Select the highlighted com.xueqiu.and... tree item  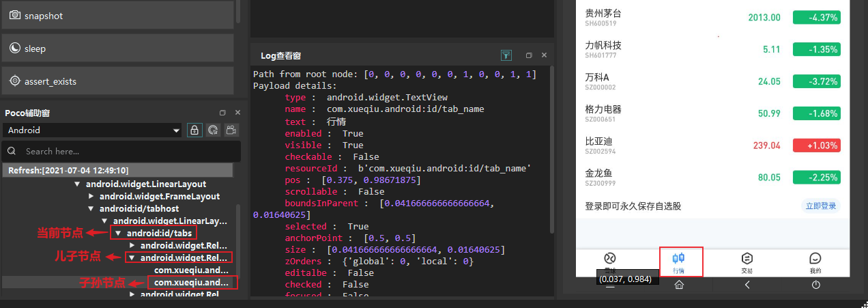pyautogui.click(x=192, y=282)
